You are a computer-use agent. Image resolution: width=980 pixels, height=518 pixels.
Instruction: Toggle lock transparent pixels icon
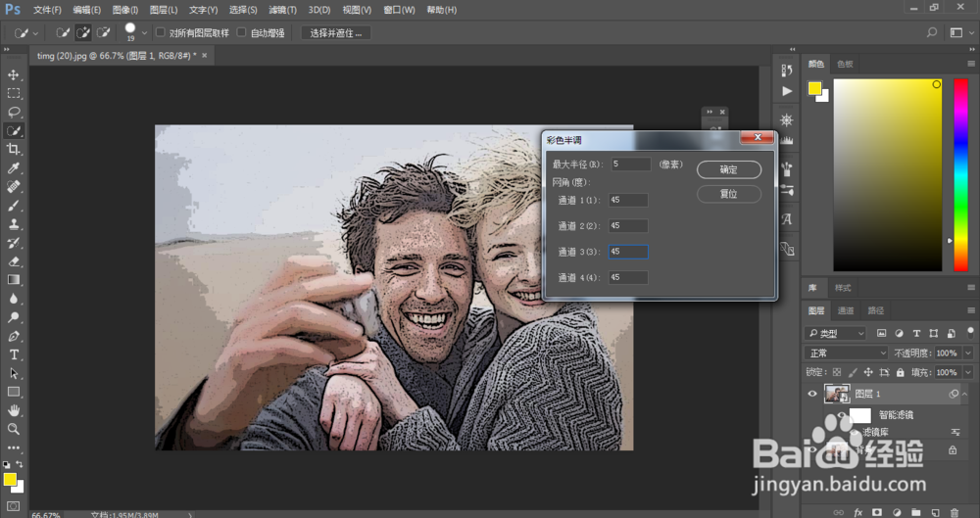click(x=837, y=372)
